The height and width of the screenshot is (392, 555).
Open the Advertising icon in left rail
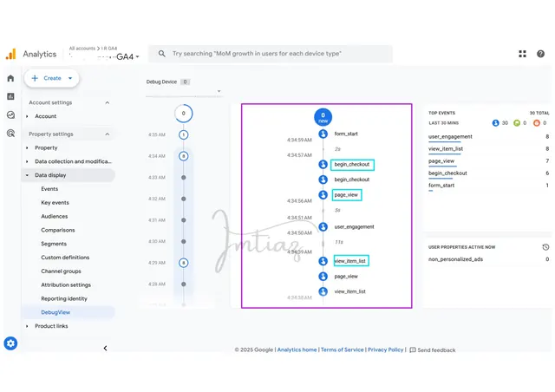coord(10,134)
